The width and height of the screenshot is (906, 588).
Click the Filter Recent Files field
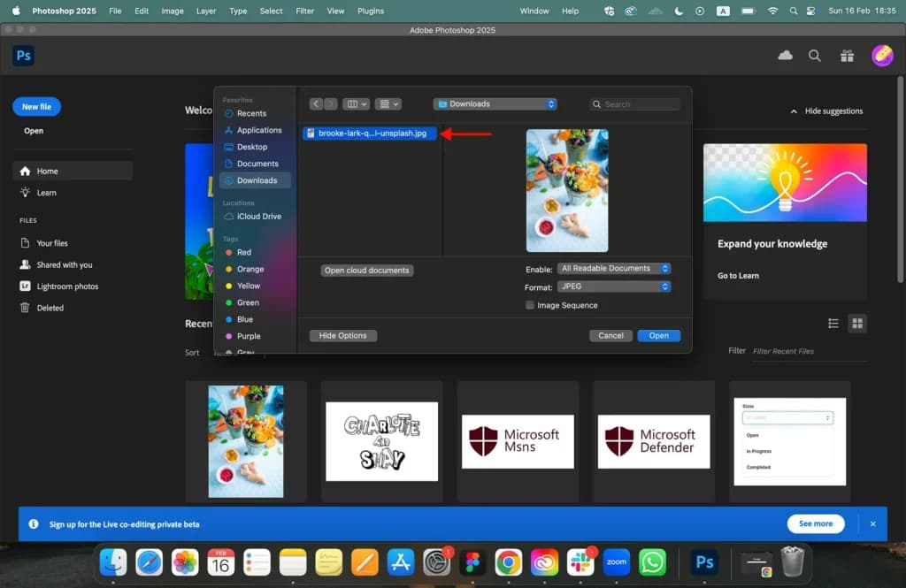(x=809, y=351)
